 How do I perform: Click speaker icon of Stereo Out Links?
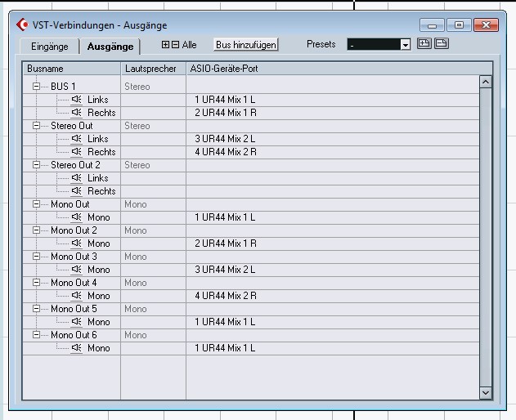tap(76, 138)
